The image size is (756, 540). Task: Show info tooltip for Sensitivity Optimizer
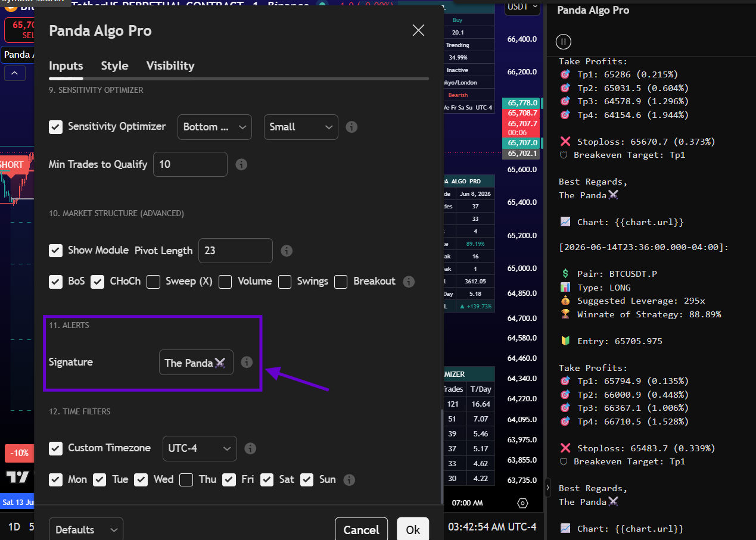[351, 127]
